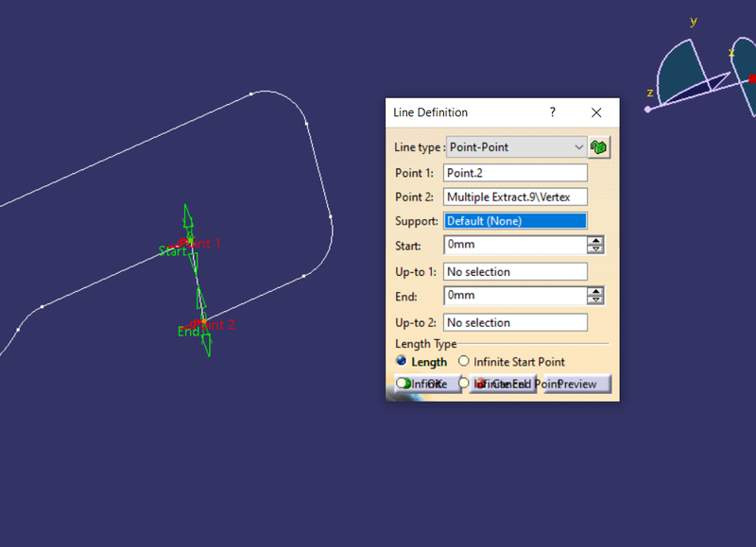
Task: Click the y axis label on the compass
Action: click(693, 21)
